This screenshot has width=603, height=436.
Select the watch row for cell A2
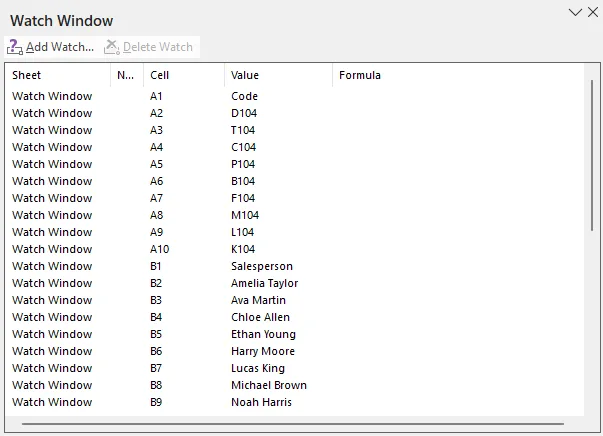point(294,113)
